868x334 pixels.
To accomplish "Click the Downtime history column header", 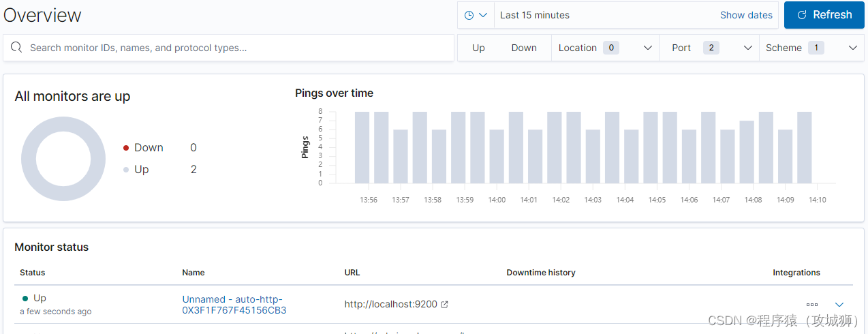I will [x=541, y=273].
